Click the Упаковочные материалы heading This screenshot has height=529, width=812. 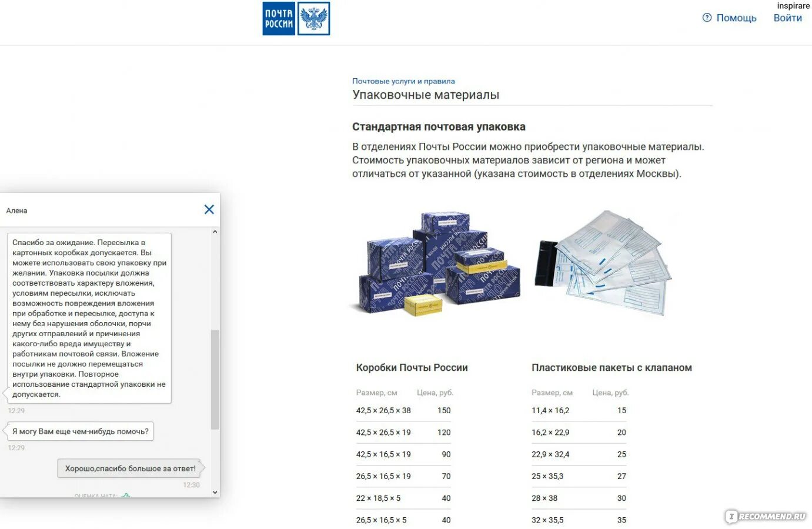tap(426, 95)
